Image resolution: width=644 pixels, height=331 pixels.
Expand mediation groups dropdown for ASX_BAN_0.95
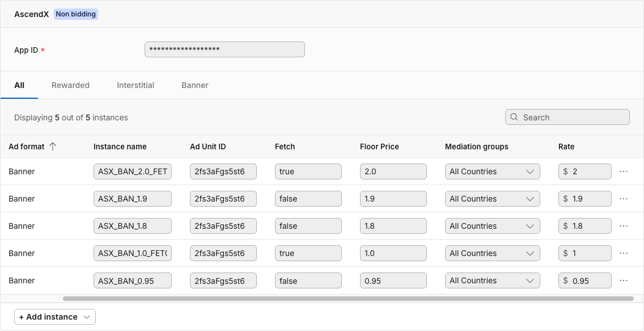point(492,280)
